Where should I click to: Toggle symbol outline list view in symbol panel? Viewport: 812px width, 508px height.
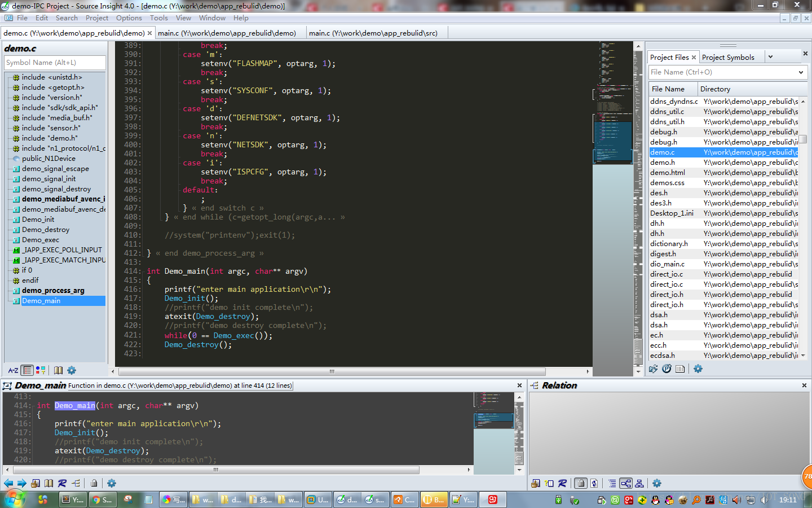click(x=28, y=371)
